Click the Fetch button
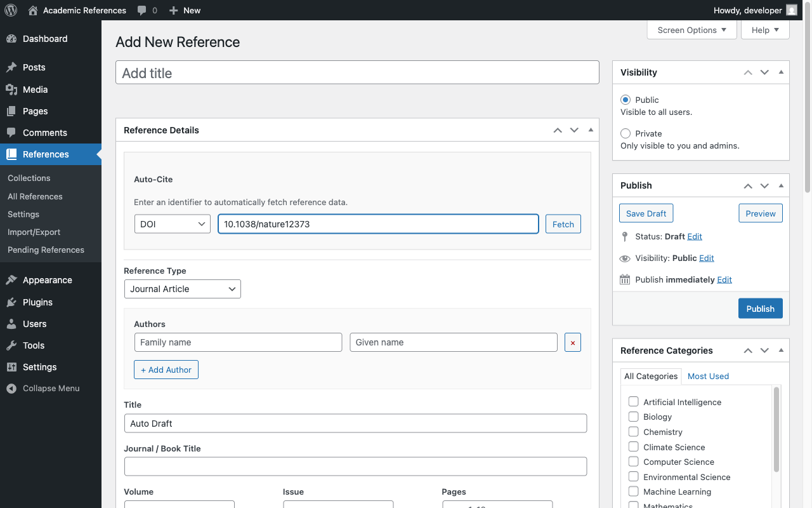The height and width of the screenshot is (508, 812). pyautogui.click(x=563, y=224)
